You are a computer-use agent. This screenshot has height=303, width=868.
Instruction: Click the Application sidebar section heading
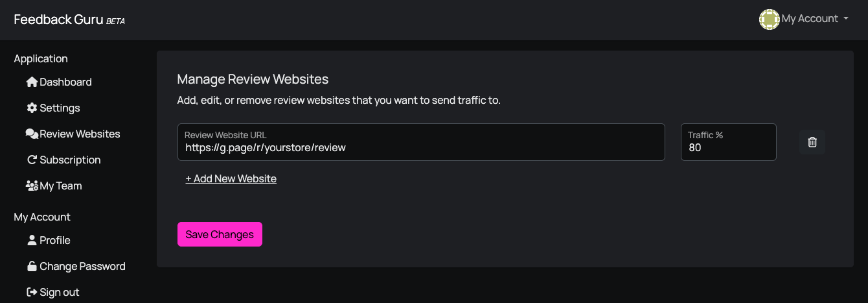coord(41,58)
